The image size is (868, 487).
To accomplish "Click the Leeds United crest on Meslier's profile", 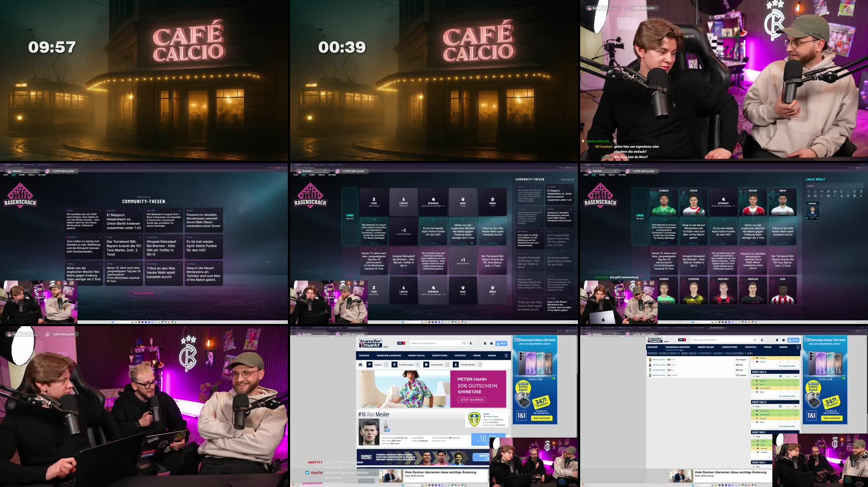I will [474, 420].
